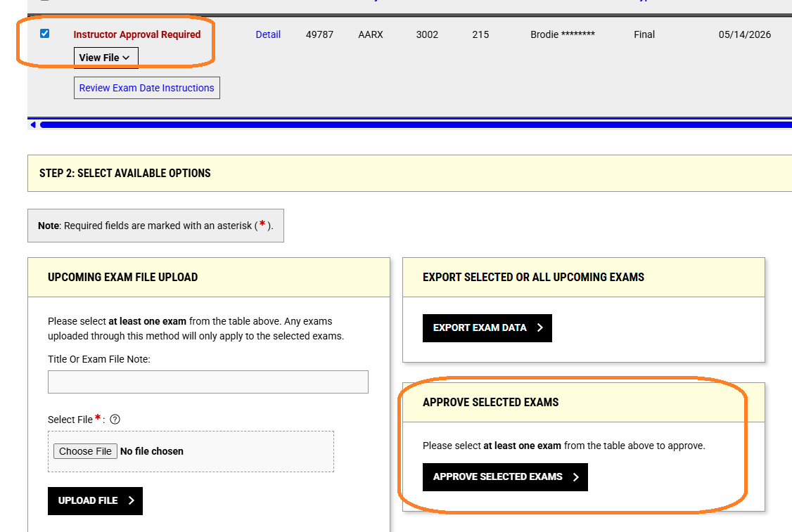This screenshot has width=792, height=532.
Task: Expand the View File dropdown
Action: [106, 58]
